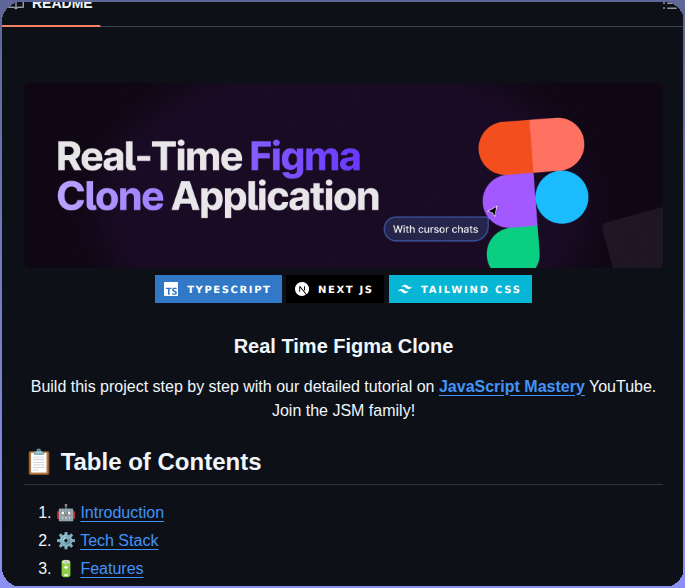Click the gear emoji next to Tech Stack
685x588 pixels.
point(66,541)
